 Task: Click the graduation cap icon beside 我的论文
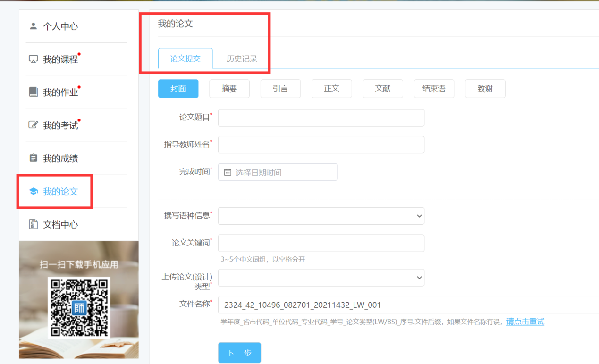coord(33,191)
